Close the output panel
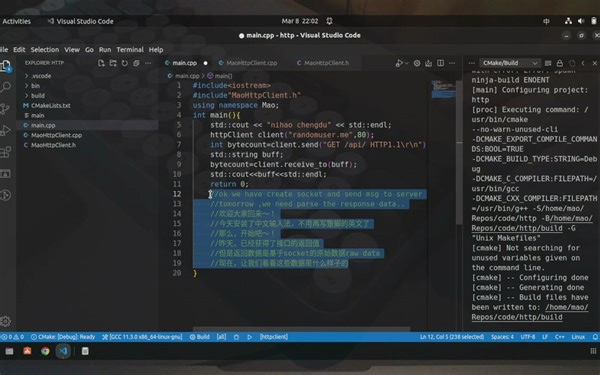600x375 pixels. pos(595,63)
